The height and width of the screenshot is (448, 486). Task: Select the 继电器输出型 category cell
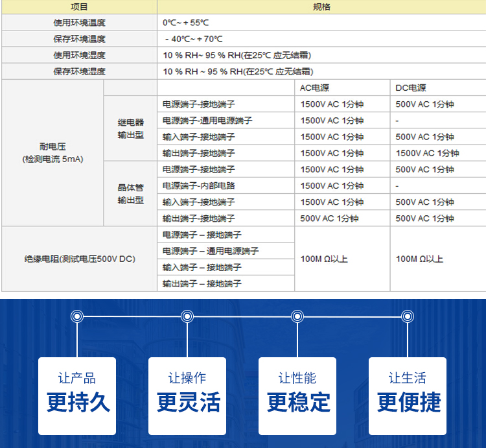click(x=130, y=128)
